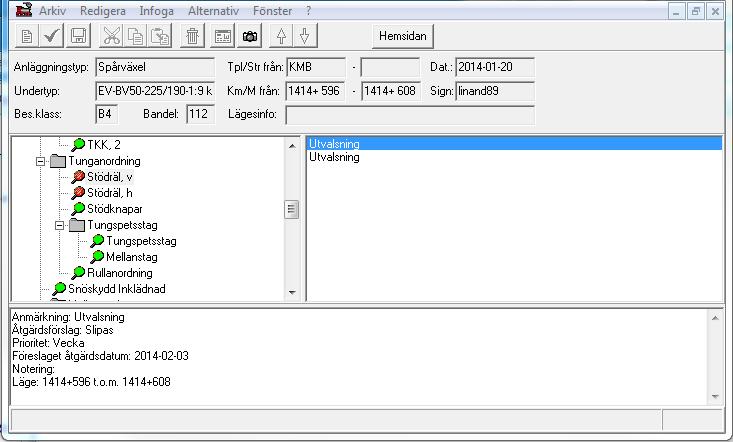
Task: Click the New document toolbar icon
Action: pos(27,36)
